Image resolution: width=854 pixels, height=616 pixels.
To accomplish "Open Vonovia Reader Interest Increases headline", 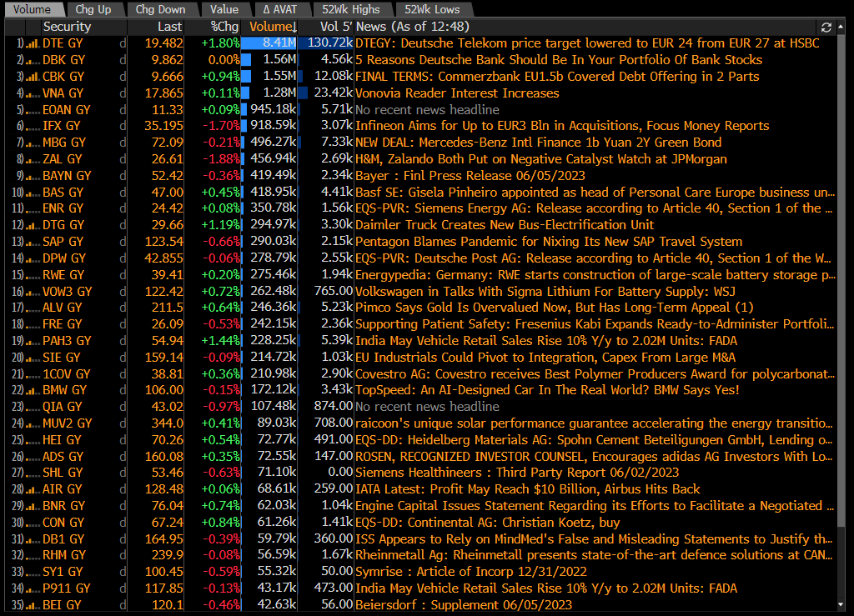I will (x=457, y=93).
